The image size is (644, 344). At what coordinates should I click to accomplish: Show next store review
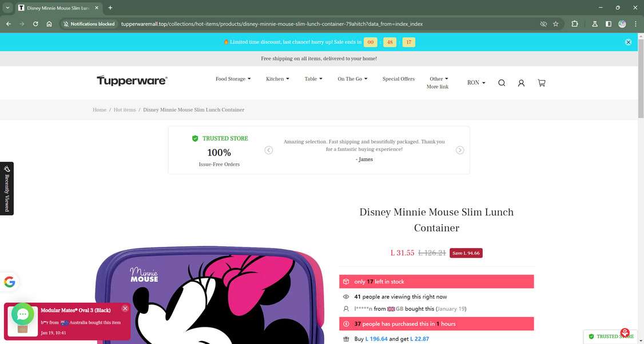tap(460, 150)
